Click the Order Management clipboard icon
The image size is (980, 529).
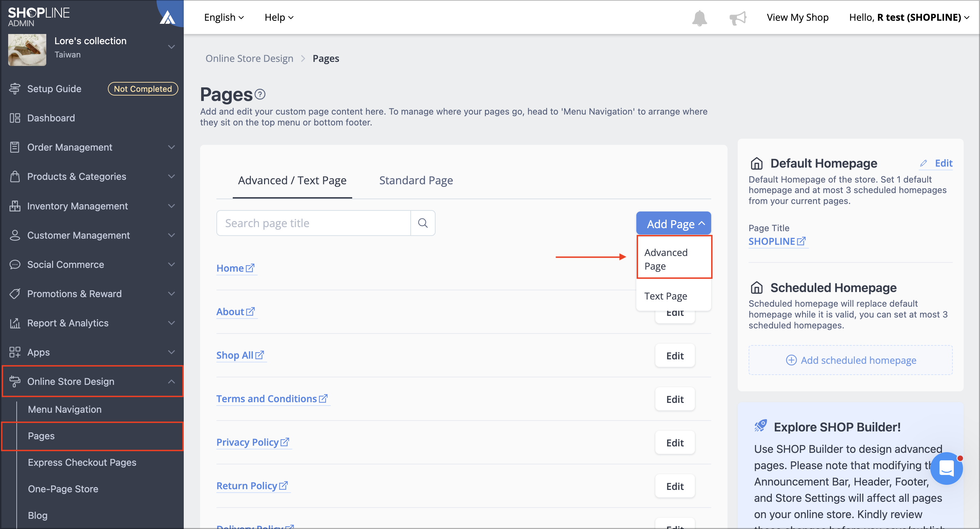point(15,147)
